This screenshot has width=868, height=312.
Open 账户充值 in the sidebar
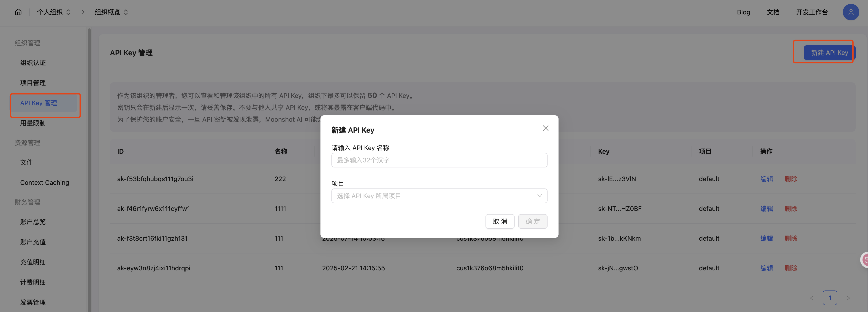33,242
